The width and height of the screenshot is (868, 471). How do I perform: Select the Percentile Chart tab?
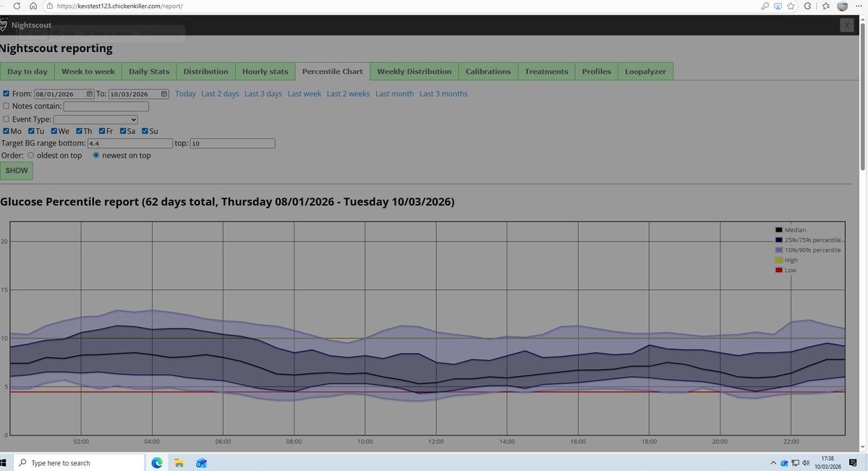[x=333, y=71]
